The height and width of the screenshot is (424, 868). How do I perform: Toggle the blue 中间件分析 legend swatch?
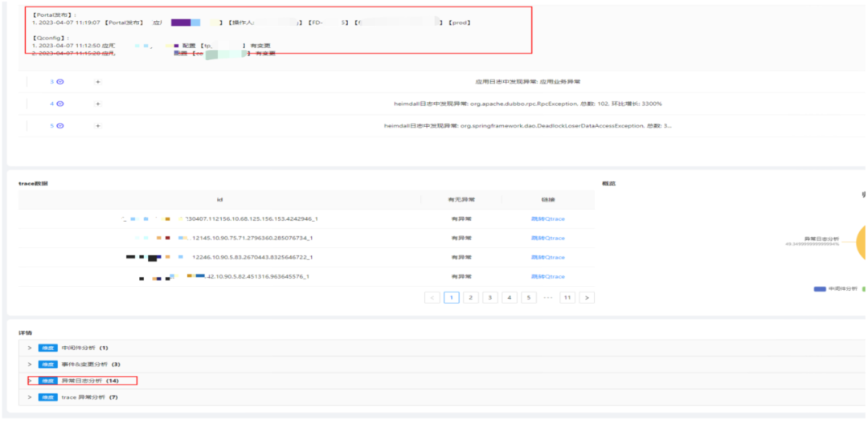point(819,288)
